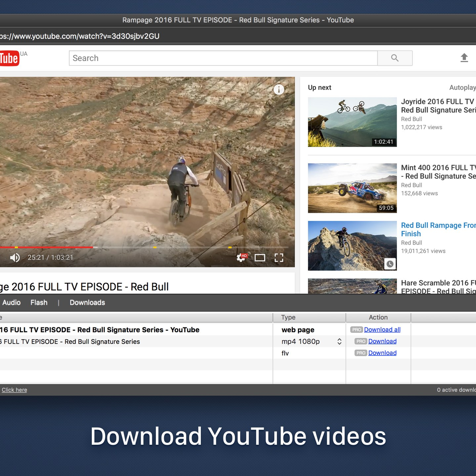The width and height of the screenshot is (476, 476).
Task: Click Download link for mp4 1080p
Action: pyautogui.click(x=382, y=341)
